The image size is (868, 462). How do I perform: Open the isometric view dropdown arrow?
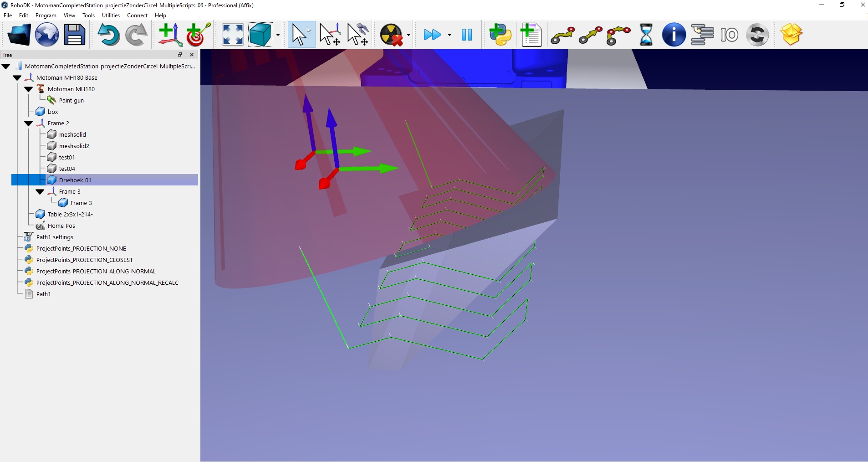tap(278, 35)
